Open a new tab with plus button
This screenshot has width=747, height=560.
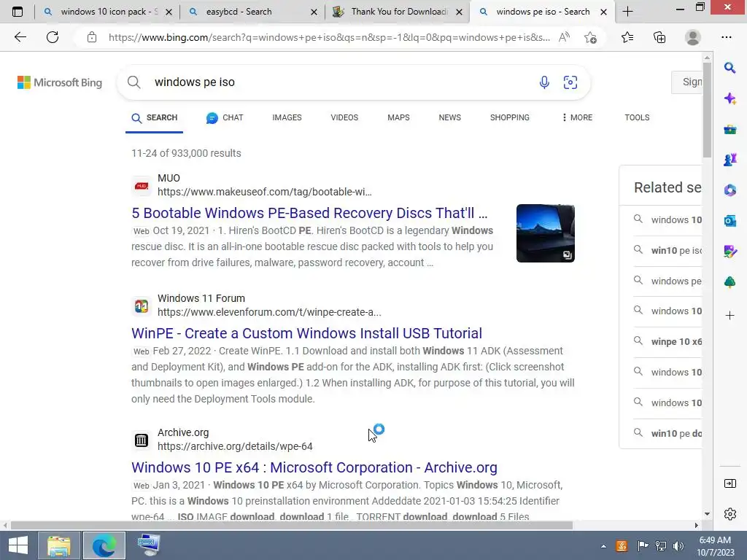(627, 12)
